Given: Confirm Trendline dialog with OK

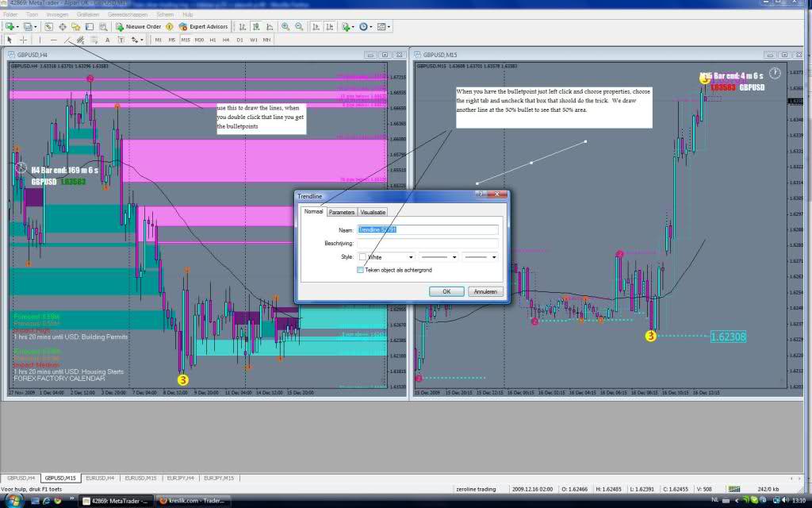Looking at the screenshot, I should click(446, 292).
